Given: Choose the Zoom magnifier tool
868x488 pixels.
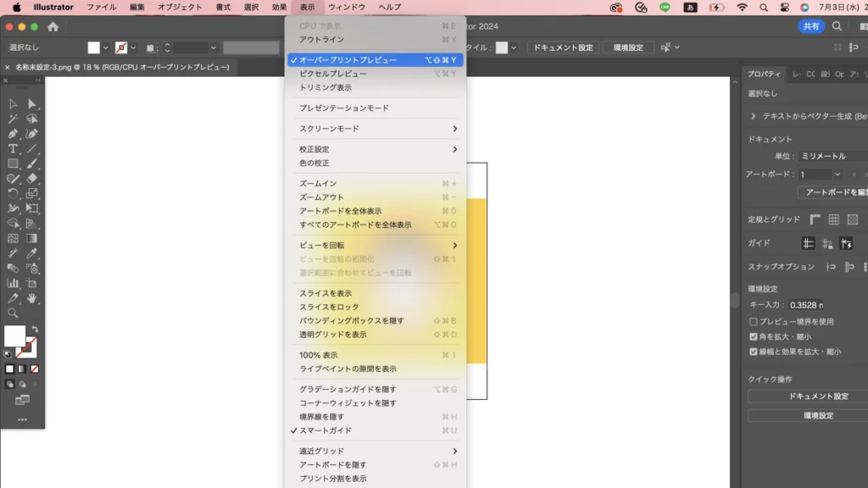Looking at the screenshot, I should pyautogui.click(x=13, y=313).
